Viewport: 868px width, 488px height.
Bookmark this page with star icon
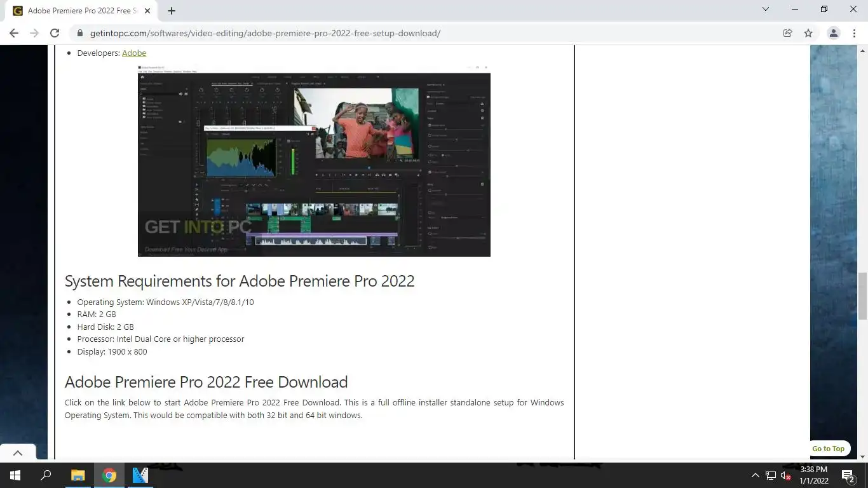(808, 33)
